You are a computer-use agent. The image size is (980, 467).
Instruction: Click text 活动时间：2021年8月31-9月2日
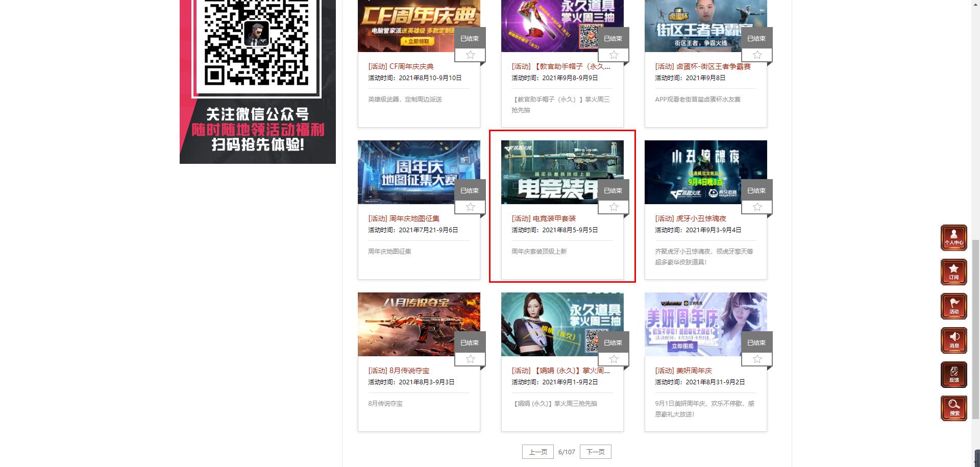[x=700, y=382]
